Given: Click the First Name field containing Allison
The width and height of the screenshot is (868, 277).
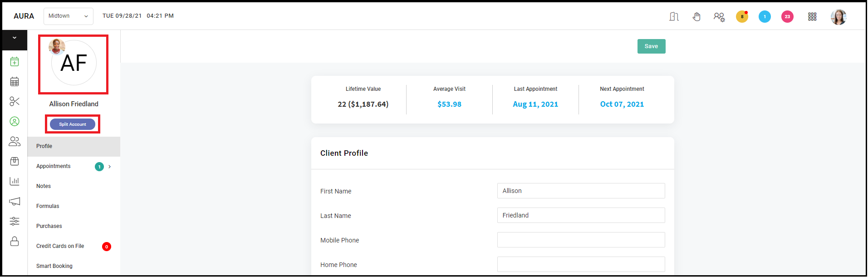Looking at the screenshot, I should click(x=581, y=191).
